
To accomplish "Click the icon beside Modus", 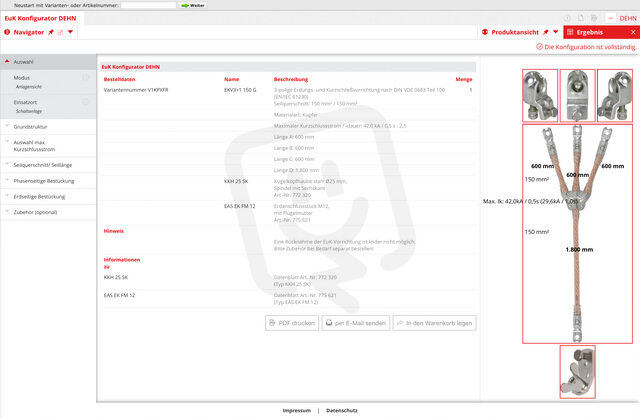I will [86, 77].
